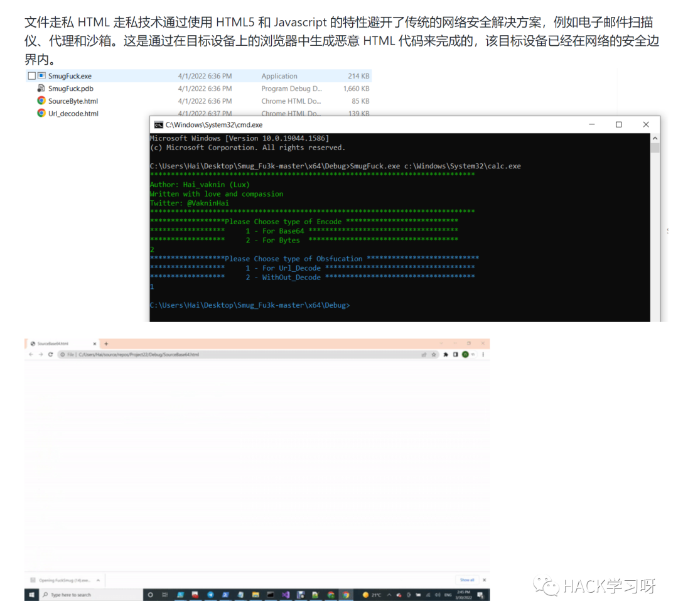Close the SourceBase64.html tab
The width and height of the screenshot is (678, 616).
(95, 344)
